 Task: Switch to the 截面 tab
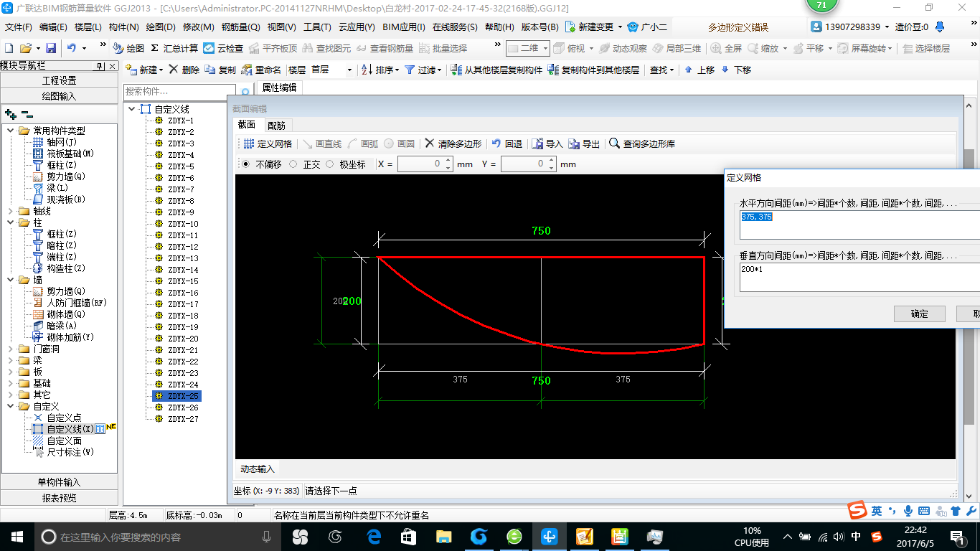click(x=247, y=125)
